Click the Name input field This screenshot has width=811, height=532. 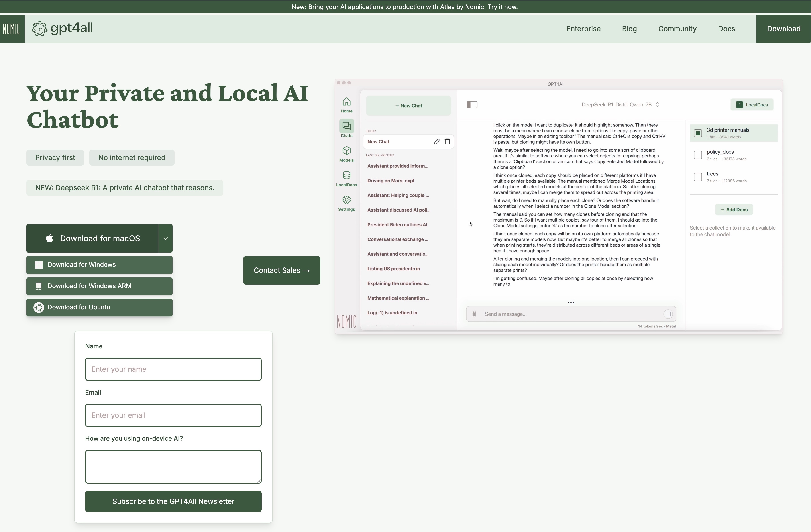[173, 369]
